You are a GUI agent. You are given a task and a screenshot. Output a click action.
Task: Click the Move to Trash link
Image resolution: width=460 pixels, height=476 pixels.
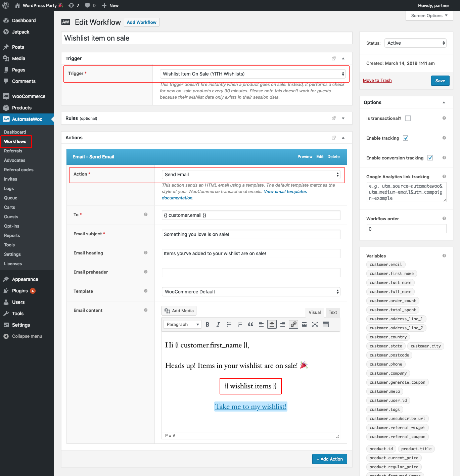(x=377, y=80)
